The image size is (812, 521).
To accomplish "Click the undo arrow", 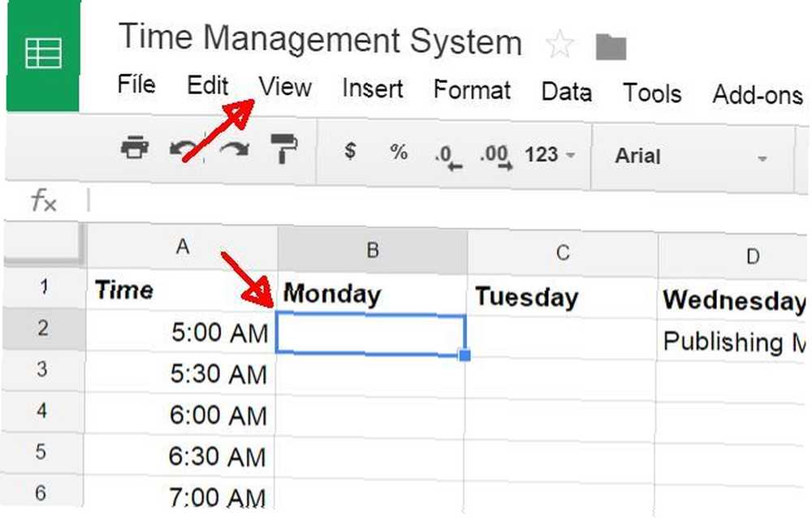I will 184,149.
